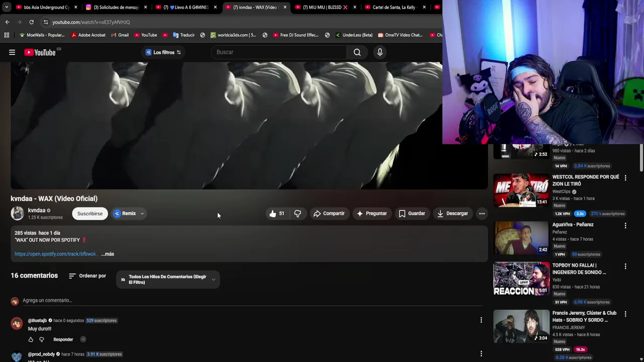Click the small icon next to Responder
Image resolution: width=644 pixels, height=362 pixels.
(x=83, y=340)
